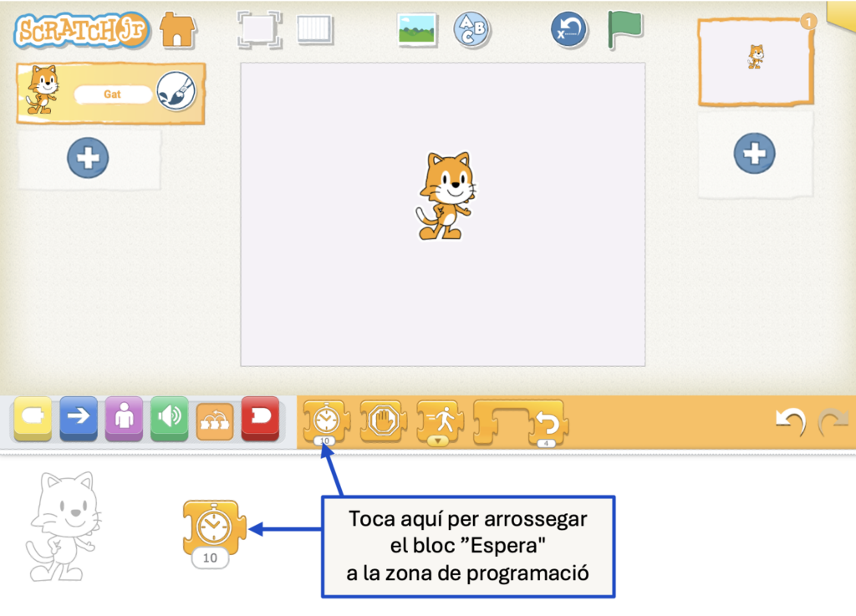Add a new character with plus button
Viewport: 856px width, 616px height.
point(88,157)
